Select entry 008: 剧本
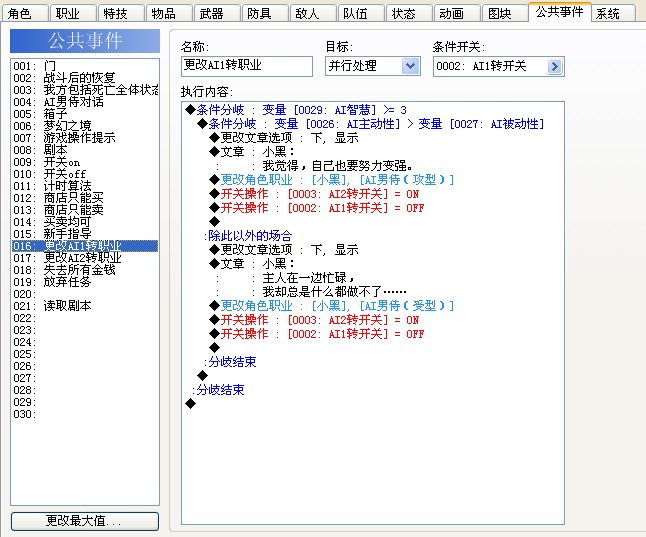This screenshot has height=537, width=646. [x=84, y=150]
